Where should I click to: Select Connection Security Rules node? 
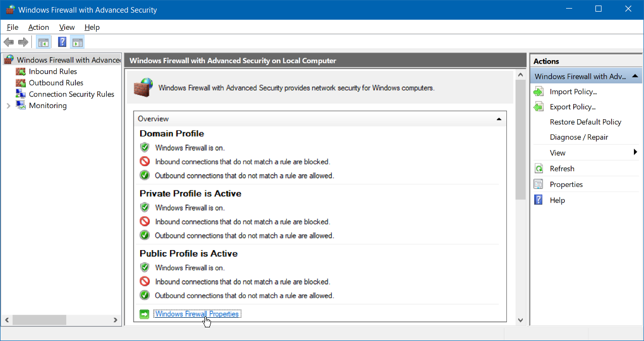click(x=71, y=94)
